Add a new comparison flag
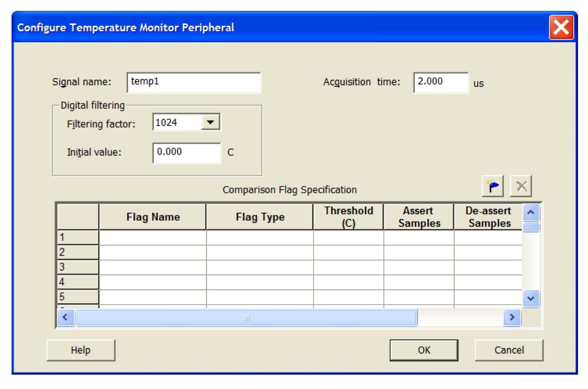The width and height of the screenshot is (588, 389). pos(492,186)
